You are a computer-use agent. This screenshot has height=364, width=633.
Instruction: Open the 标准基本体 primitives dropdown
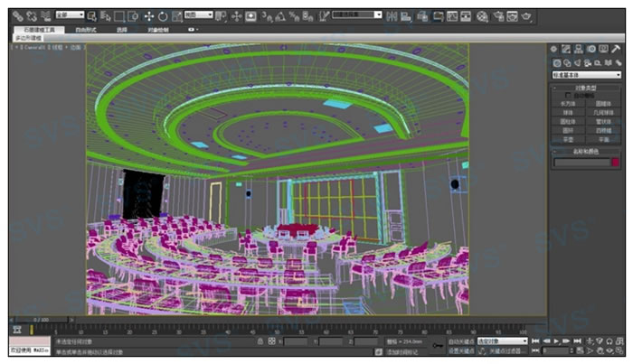[586, 76]
